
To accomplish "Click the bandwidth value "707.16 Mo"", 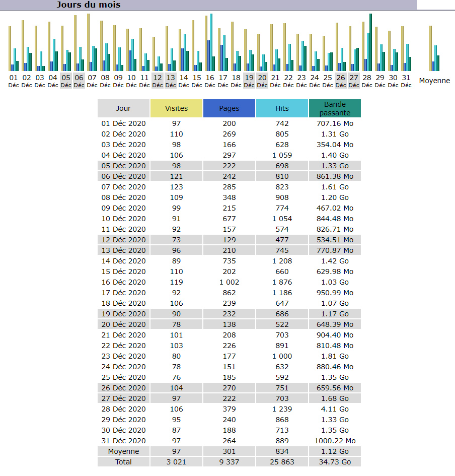I will 335,123.
